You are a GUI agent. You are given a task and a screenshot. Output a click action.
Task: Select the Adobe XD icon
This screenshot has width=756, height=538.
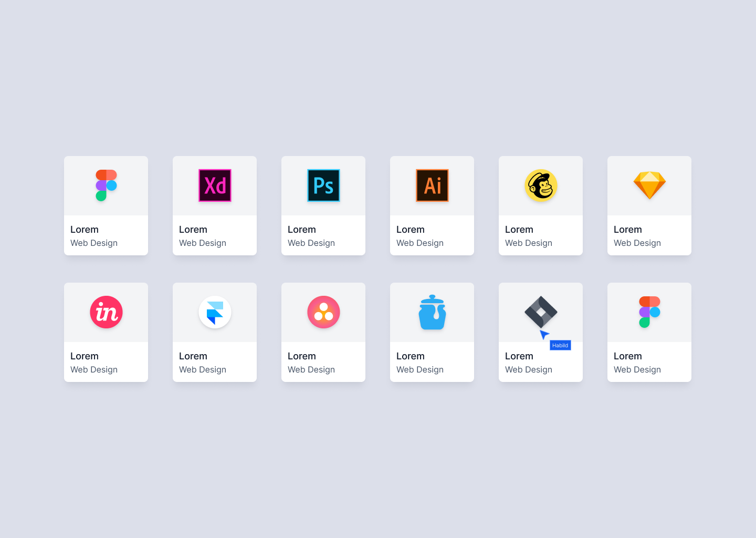point(215,185)
